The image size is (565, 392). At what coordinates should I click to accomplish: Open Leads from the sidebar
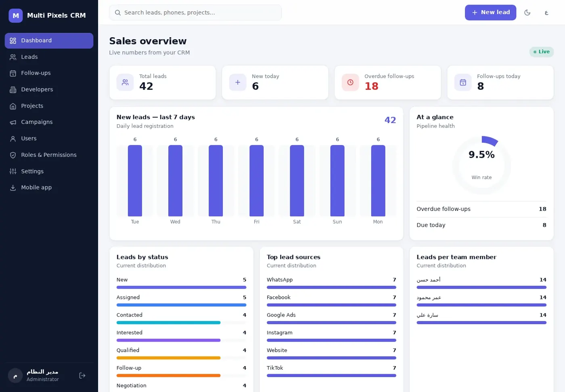49,57
